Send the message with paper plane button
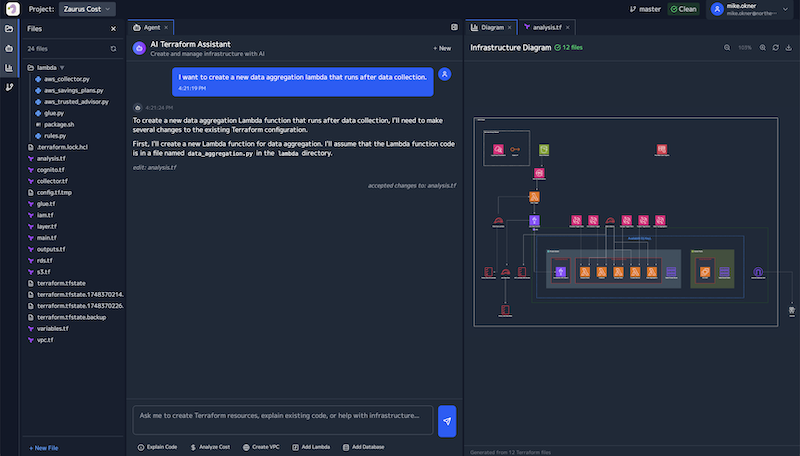Image resolution: width=800 pixels, height=456 pixels. coord(447,421)
